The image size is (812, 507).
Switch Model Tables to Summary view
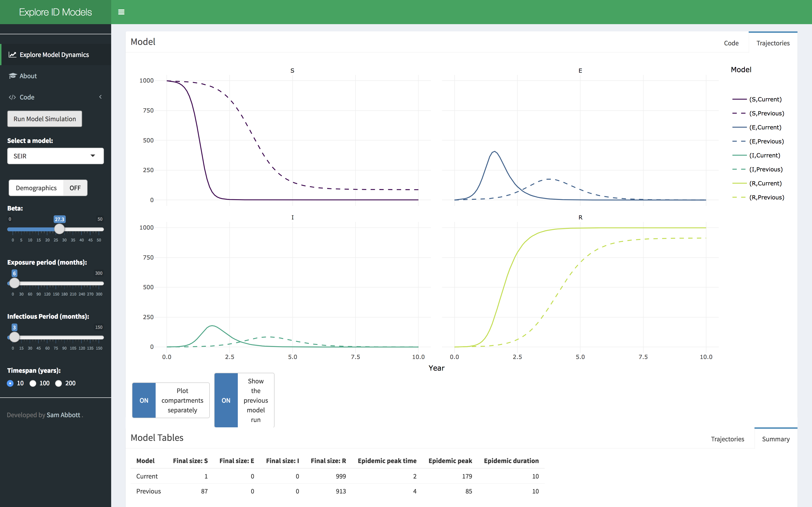pyautogui.click(x=776, y=439)
